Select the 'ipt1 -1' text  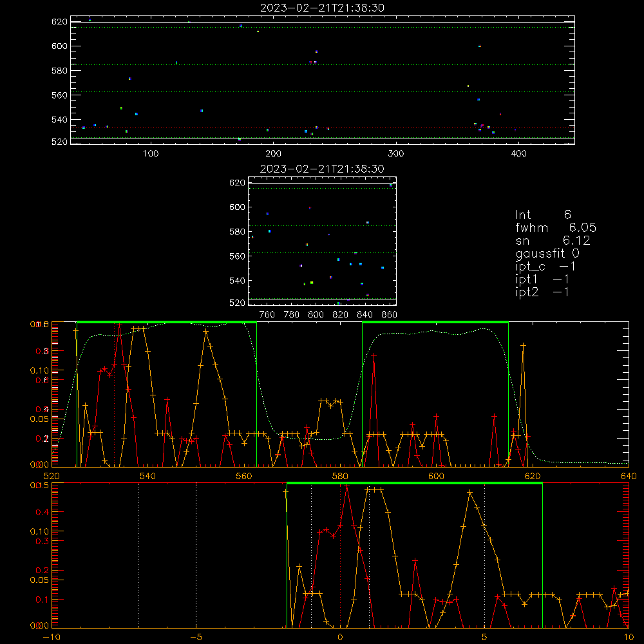(x=542, y=279)
